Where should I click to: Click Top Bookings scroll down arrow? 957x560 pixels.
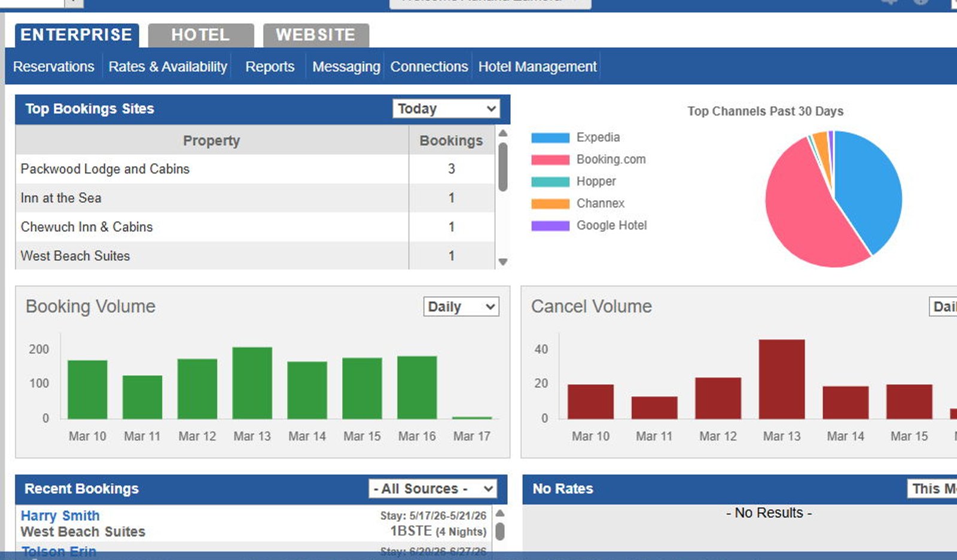(x=503, y=262)
